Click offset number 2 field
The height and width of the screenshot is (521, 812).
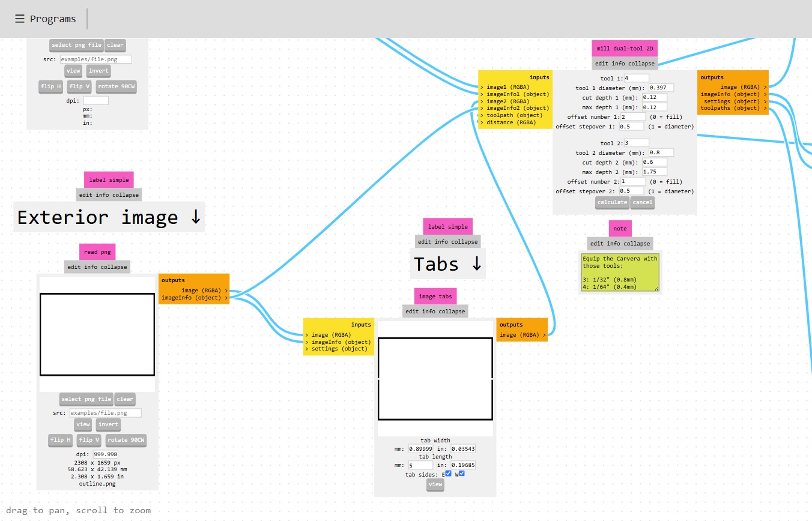(633, 181)
